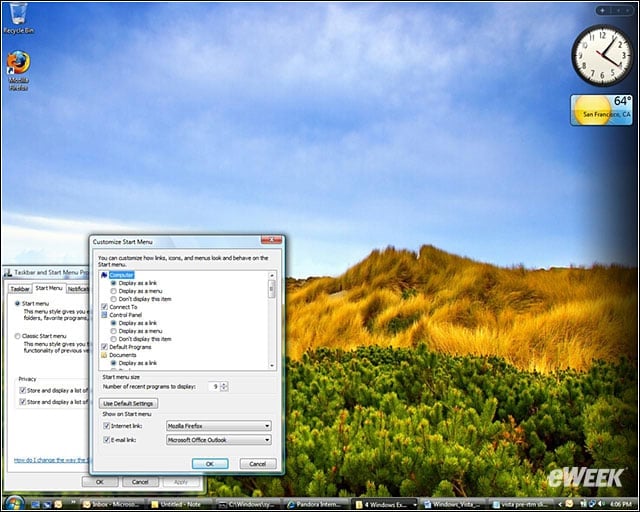The height and width of the screenshot is (512, 640).
Task: Click the Show Desktop quick launch icon
Action: pos(36,504)
